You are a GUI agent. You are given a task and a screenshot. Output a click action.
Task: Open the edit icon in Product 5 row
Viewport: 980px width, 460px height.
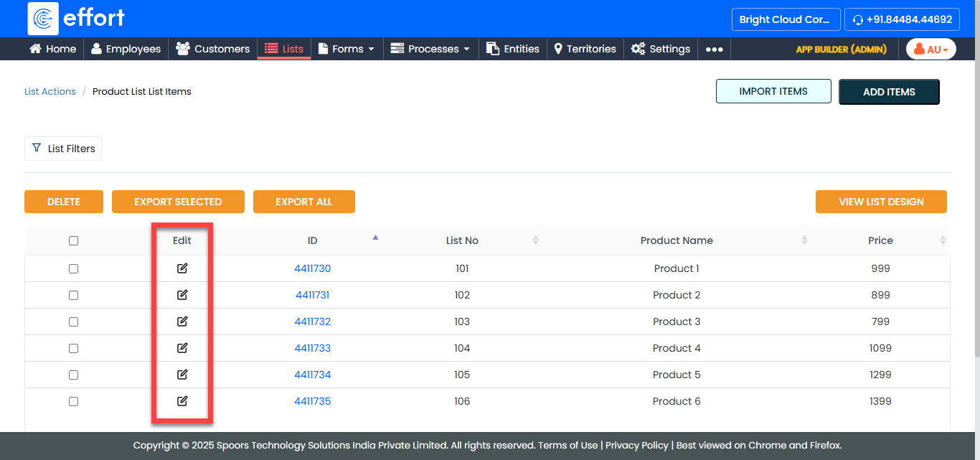(182, 375)
